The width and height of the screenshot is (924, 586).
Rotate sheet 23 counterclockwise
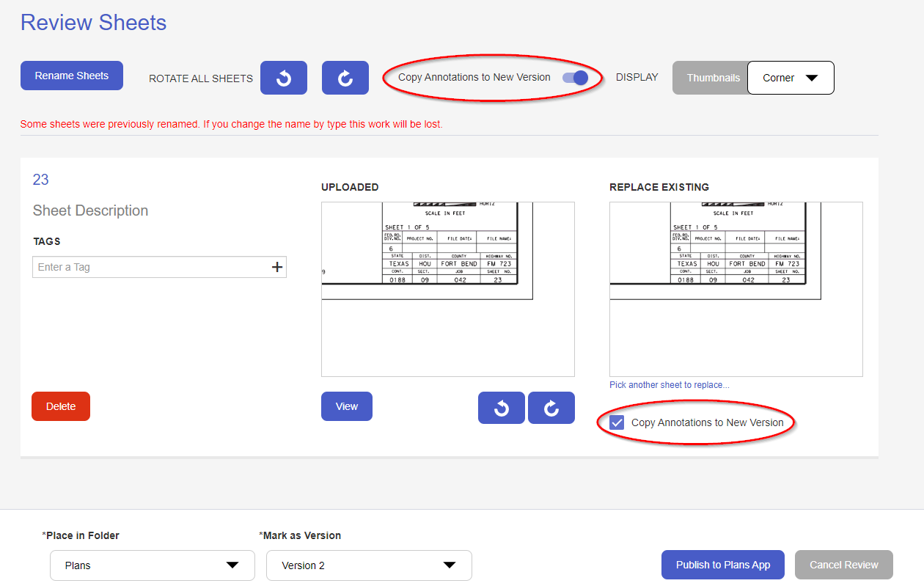click(502, 407)
